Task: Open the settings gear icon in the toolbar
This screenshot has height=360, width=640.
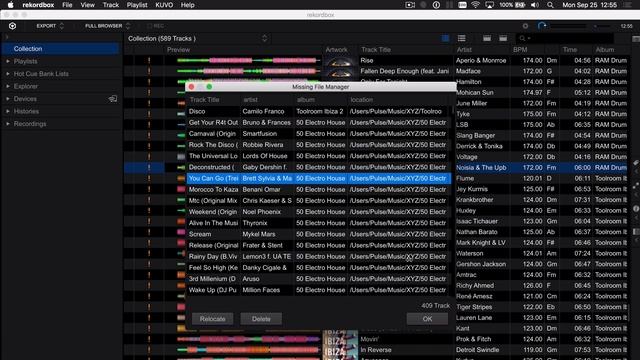Action: click(x=525, y=26)
